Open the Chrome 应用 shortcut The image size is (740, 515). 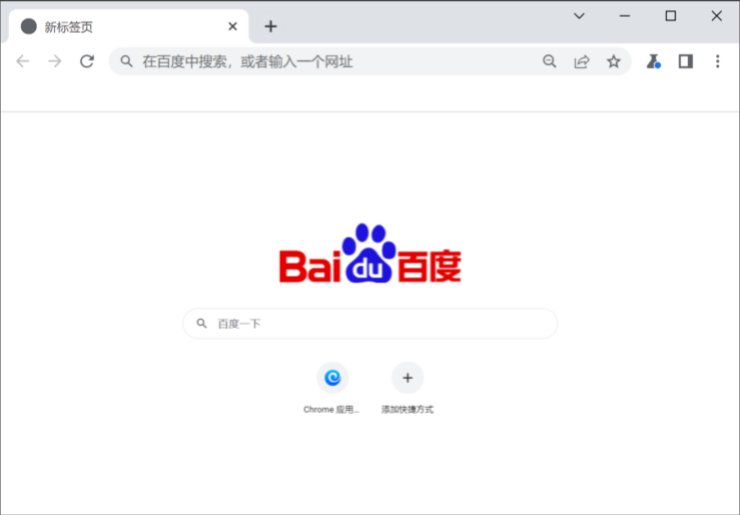tap(332, 378)
